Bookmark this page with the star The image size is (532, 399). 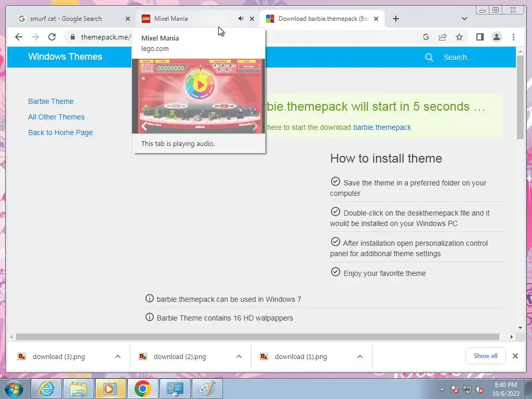pyautogui.click(x=459, y=37)
